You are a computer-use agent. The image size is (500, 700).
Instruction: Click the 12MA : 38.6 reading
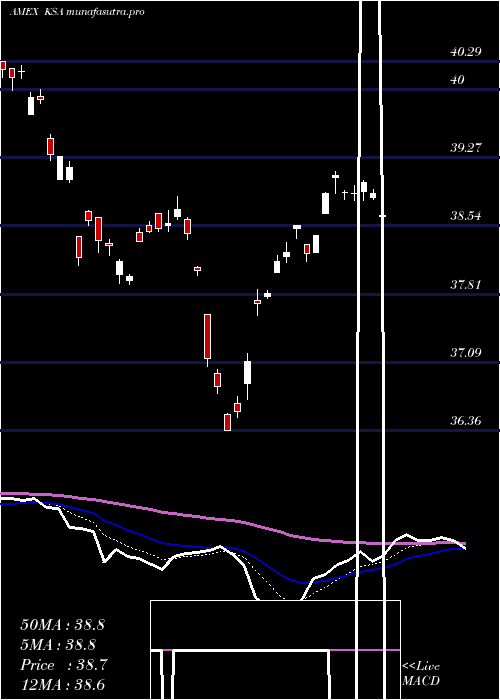pos(62,684)
